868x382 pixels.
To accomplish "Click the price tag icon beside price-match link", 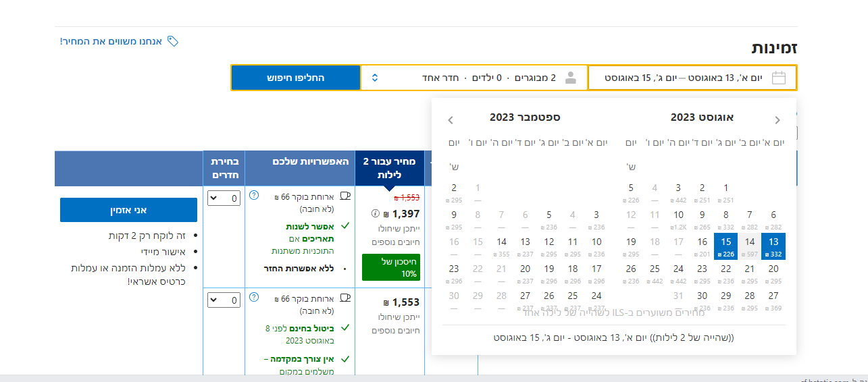I will coord(173,41).
